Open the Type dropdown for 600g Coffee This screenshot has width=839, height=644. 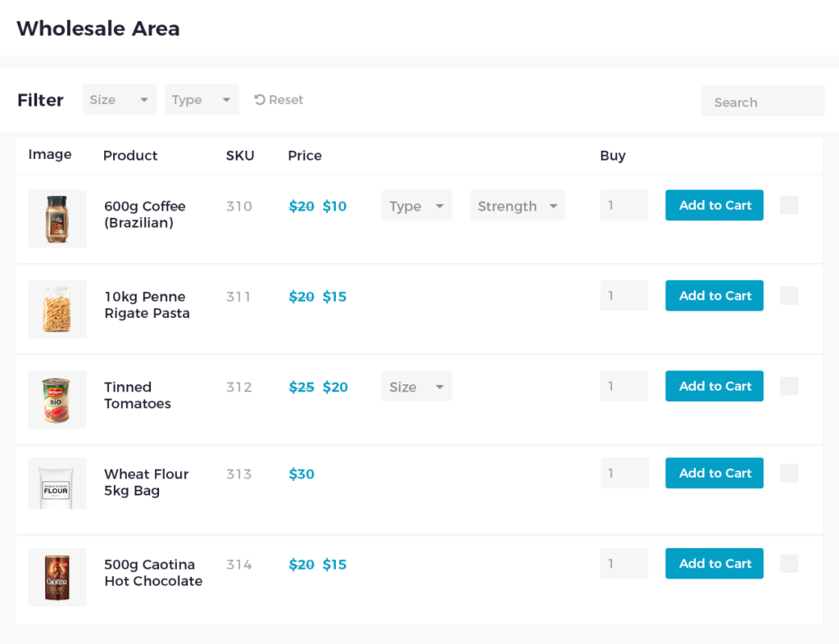pos(416,206)
